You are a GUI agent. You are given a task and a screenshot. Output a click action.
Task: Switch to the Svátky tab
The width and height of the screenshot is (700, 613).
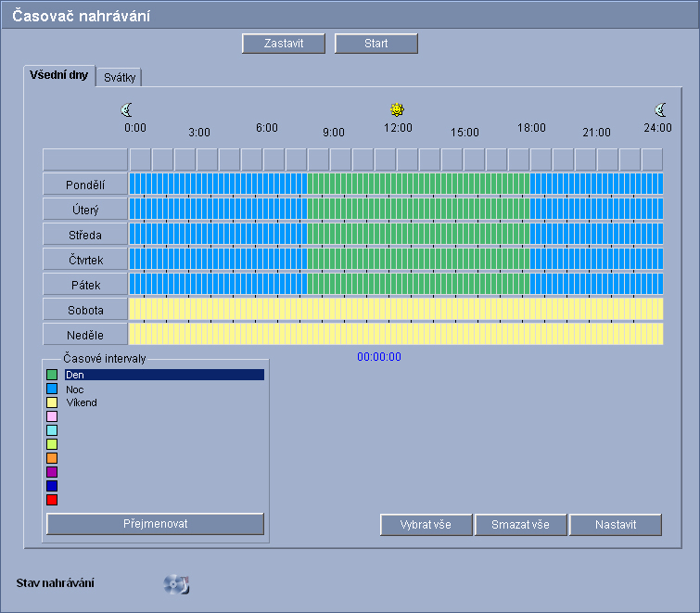tap(120, 78)
